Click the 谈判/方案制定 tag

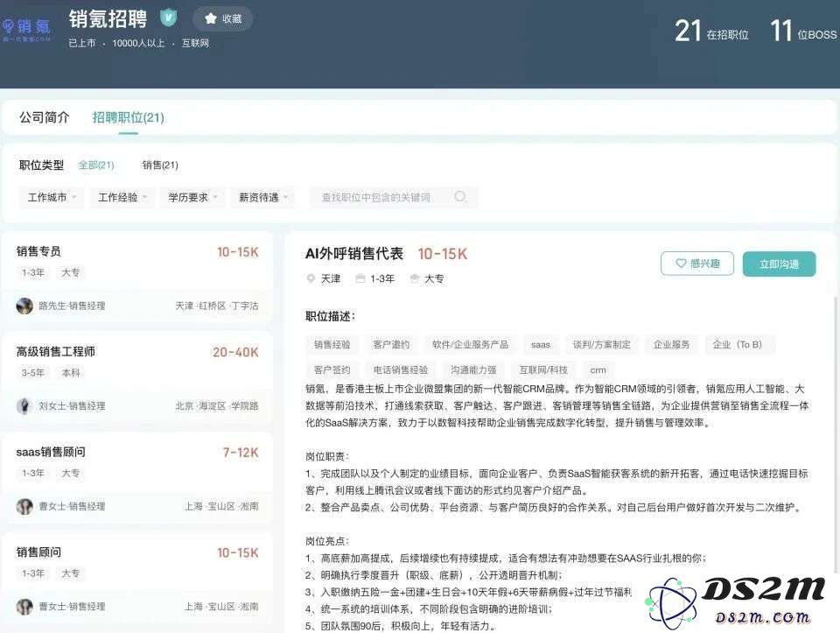[x=602, y=345]
